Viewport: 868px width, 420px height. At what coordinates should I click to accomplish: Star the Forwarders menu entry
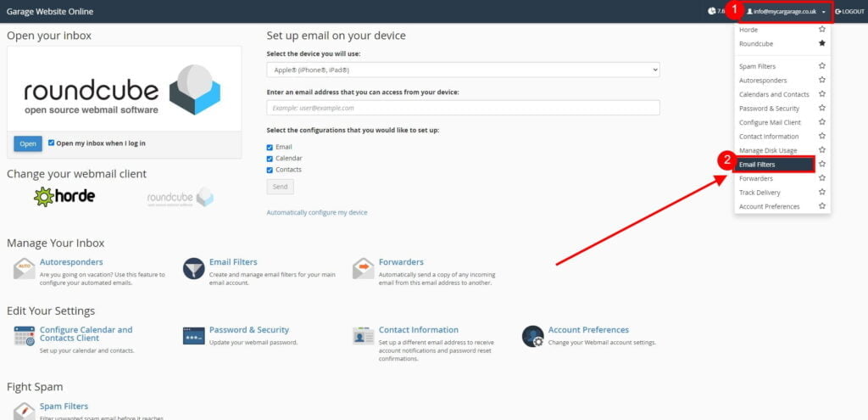(822, 178)
